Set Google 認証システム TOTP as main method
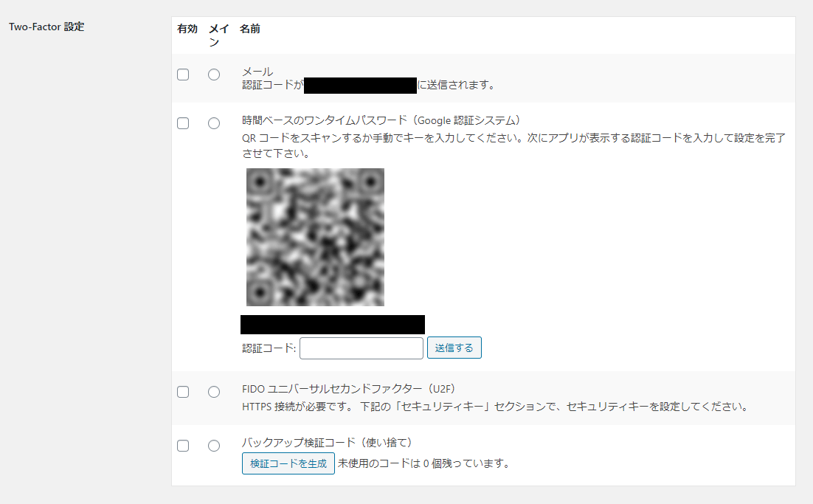The width and height of the screenshot is (813, 504). pyautogui.click(x=214, y=123)
